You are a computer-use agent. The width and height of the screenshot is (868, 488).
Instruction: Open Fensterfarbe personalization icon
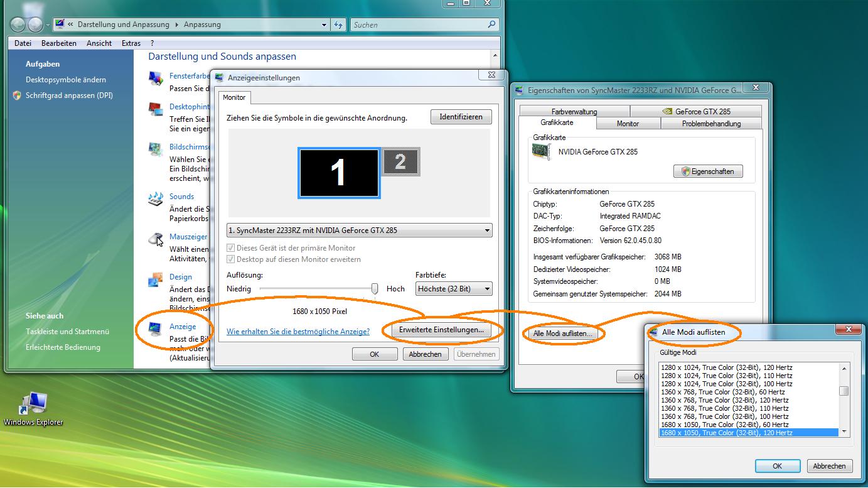pyautogui.click(x=156, y=79)
